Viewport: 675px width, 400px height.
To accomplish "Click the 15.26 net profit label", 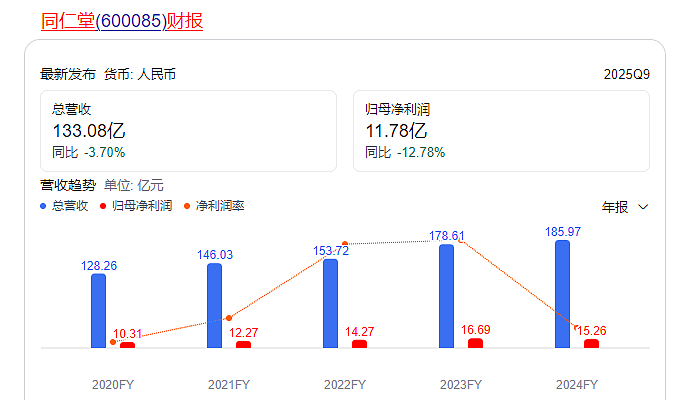I will click(x=591, y=331).
